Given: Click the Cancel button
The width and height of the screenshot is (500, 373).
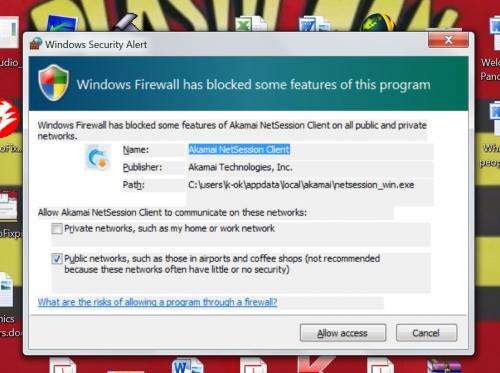Looking at the screenshot, I should tap(426, 333).
